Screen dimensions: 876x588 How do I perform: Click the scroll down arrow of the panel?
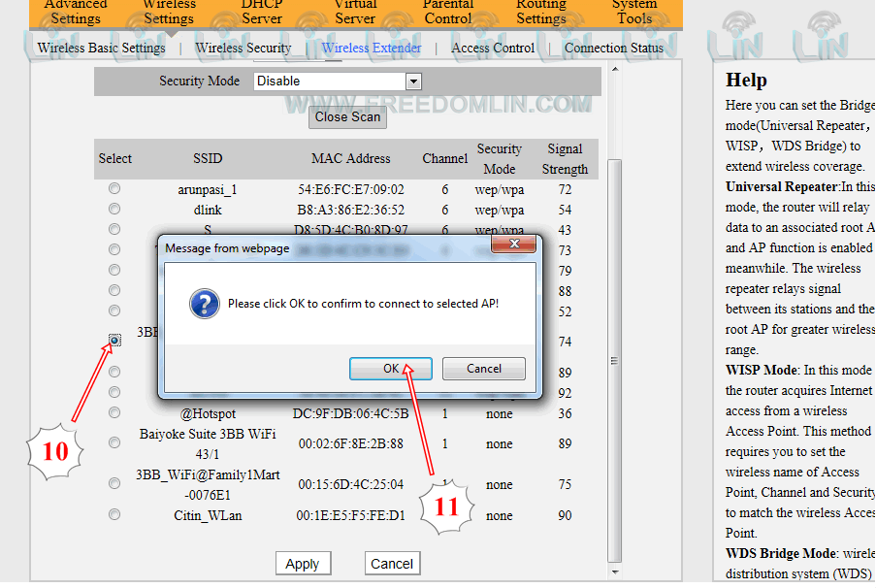[615, 572]
